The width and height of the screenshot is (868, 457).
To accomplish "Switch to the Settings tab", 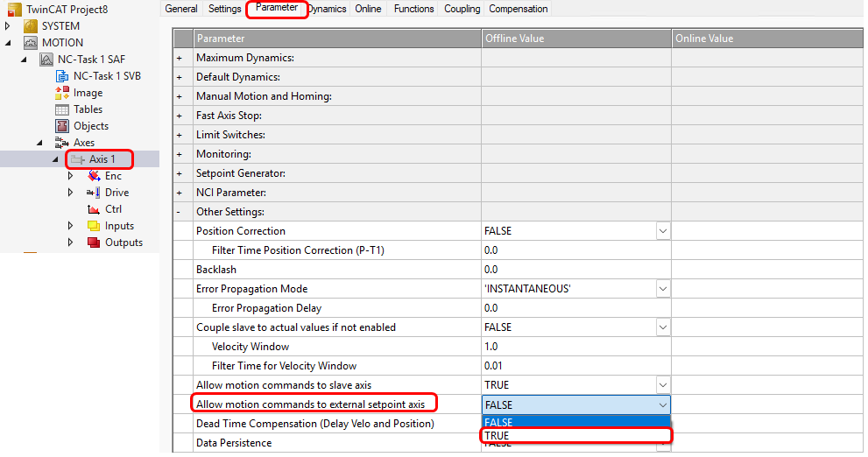I will click(225, 9).
